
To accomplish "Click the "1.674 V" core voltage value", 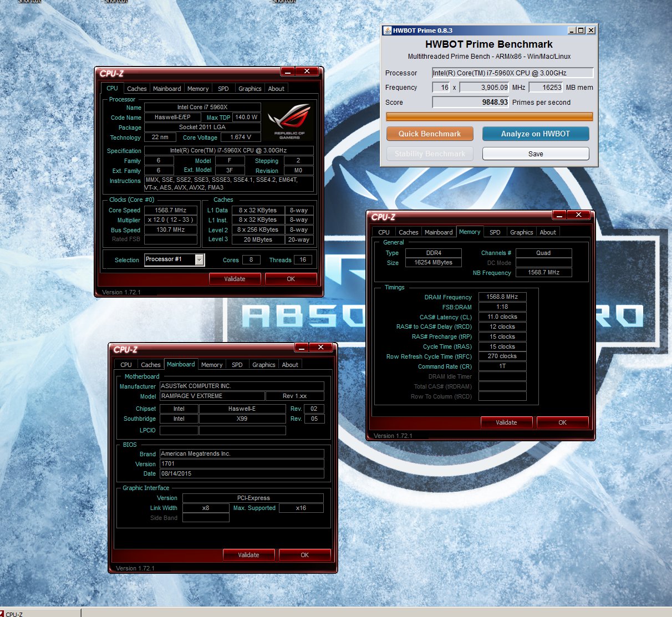I will [x=241, y=137].
